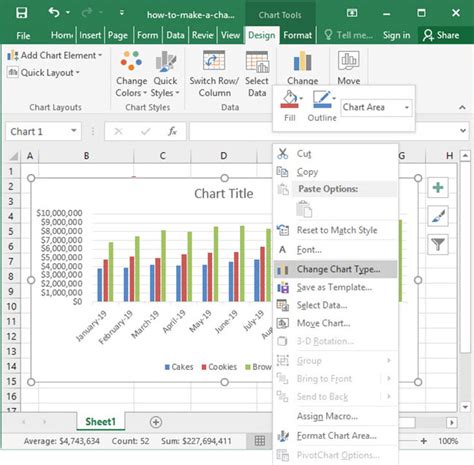This screenshot has height=465, width=474.
Task: Click horizontal scrollbar right arrow
Action: (x=452, y=422)
